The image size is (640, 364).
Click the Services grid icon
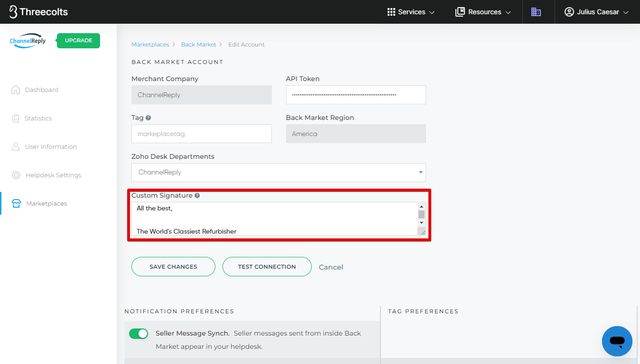click(x=391, y=12)
